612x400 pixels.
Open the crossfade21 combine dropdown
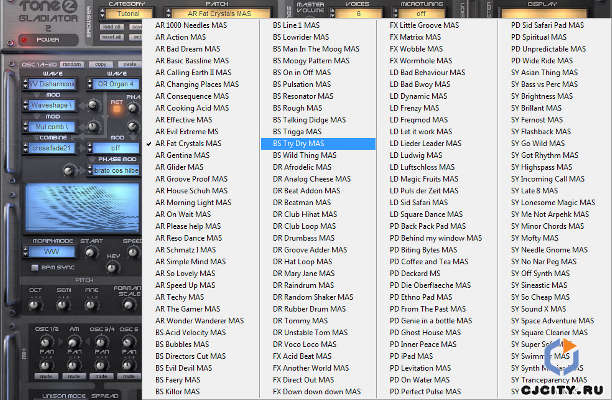52,148
